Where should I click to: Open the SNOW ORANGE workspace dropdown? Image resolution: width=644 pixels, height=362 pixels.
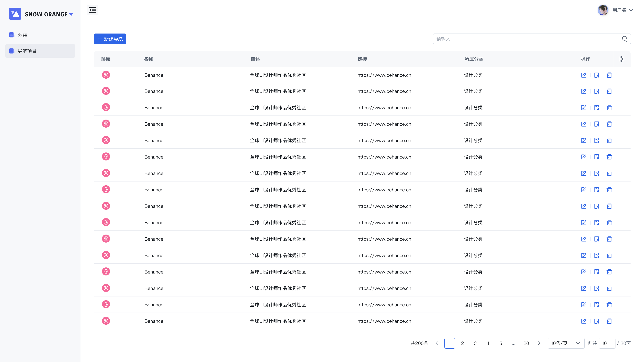pos(71,14)
